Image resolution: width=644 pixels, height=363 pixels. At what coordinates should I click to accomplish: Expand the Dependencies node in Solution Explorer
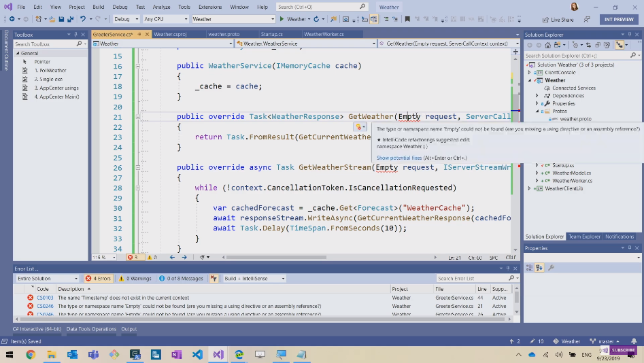click(537, 96)
